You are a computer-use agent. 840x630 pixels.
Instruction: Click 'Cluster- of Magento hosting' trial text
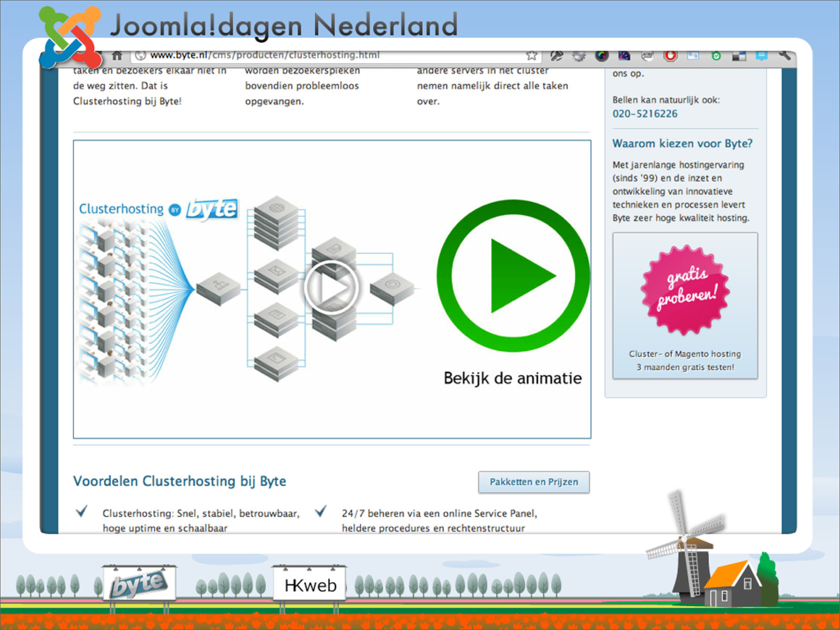pos(685,354)
